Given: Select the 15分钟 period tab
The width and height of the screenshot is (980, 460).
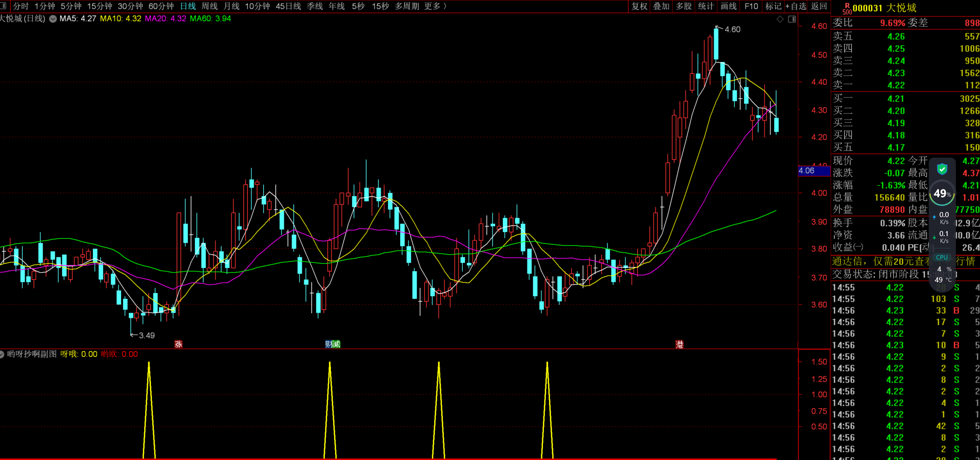Looking at the screenshot, I should click(x=100, y=6).
